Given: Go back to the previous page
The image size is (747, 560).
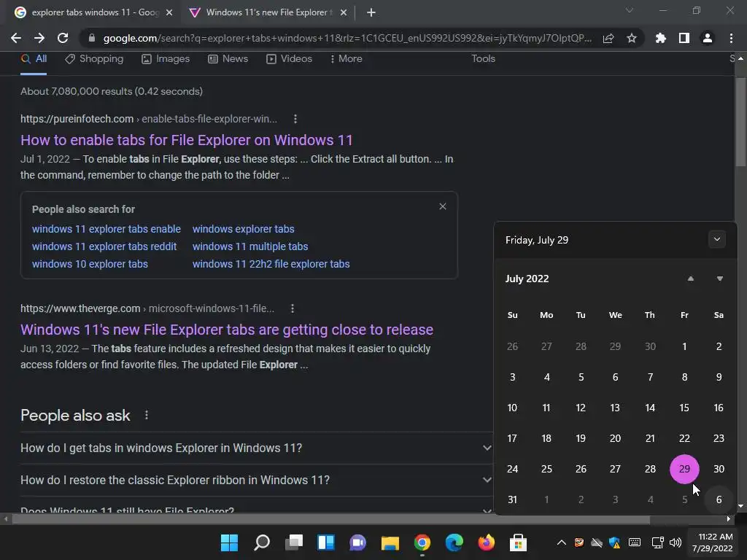Looking at the screenshot, I should click(16, 38).
